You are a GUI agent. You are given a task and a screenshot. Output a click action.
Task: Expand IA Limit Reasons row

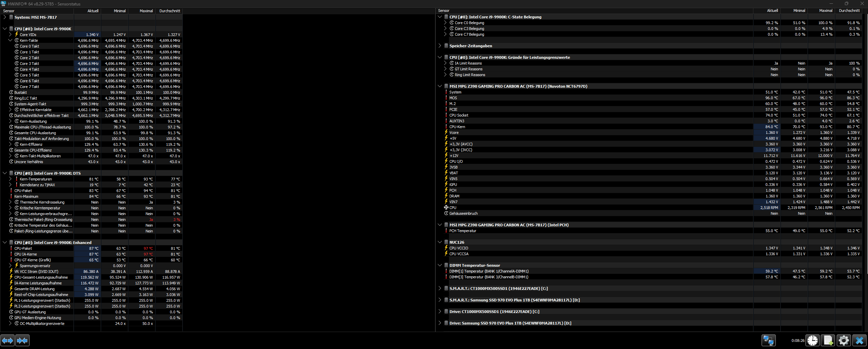click(x=445, y=63)
